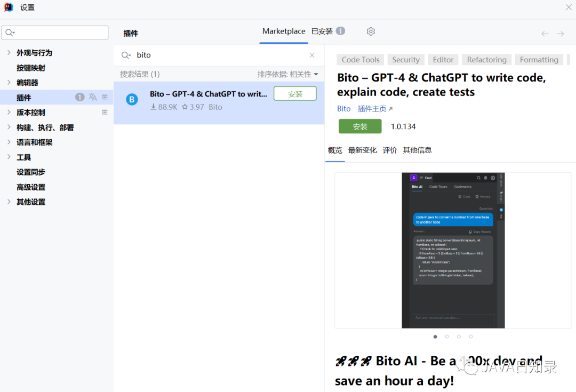
Task: Open the 其他信息 tab
Action: pyautogui.click(x=417, y=150)
